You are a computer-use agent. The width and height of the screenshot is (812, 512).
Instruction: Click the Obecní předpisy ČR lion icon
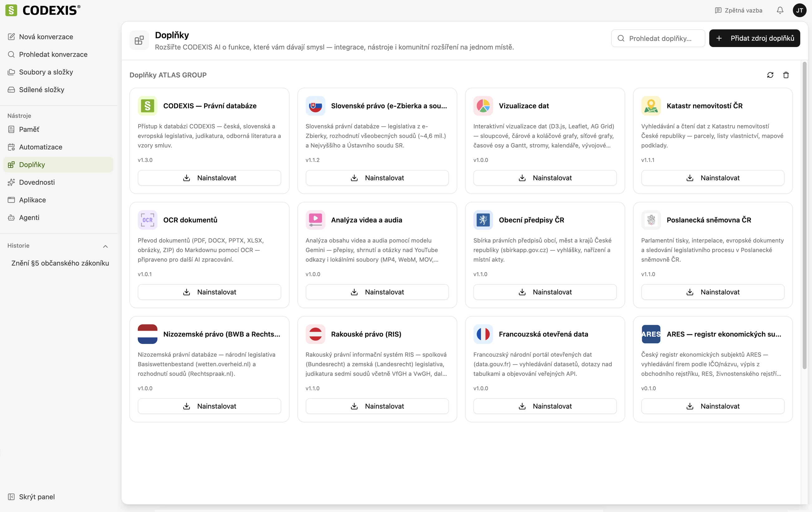pyautogui.click(x=483, y=220)
